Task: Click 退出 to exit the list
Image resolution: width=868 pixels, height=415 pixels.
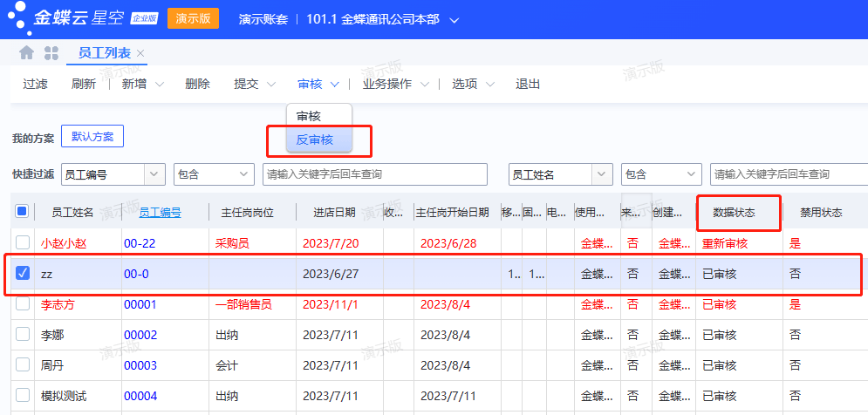Action: 528,84
